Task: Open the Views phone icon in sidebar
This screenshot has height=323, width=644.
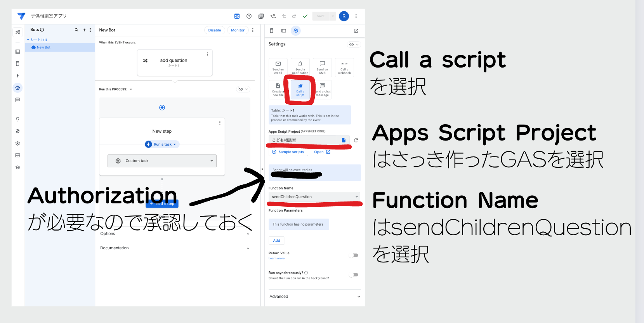Action: pos(17,64)
